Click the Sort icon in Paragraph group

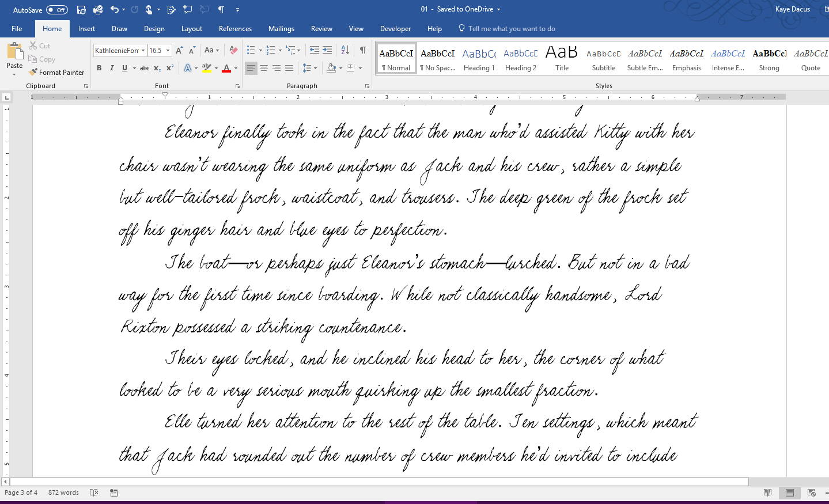(x=345, y=50)
